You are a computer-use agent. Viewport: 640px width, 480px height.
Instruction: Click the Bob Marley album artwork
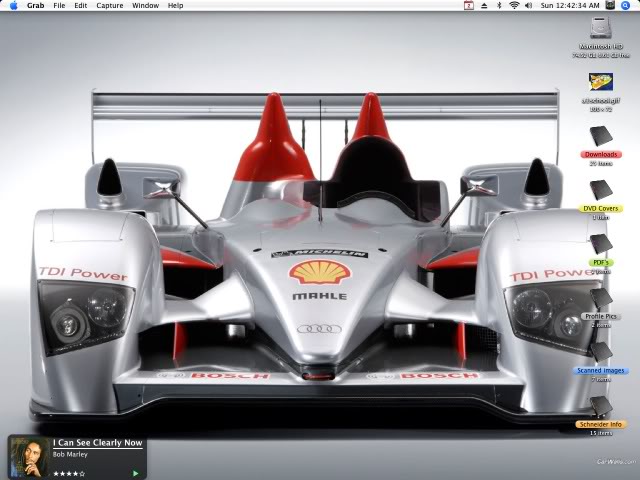click(29, 458)
